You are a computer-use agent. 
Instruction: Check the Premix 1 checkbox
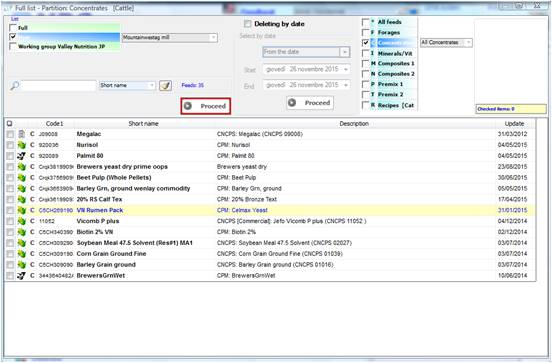click(366, 84)
